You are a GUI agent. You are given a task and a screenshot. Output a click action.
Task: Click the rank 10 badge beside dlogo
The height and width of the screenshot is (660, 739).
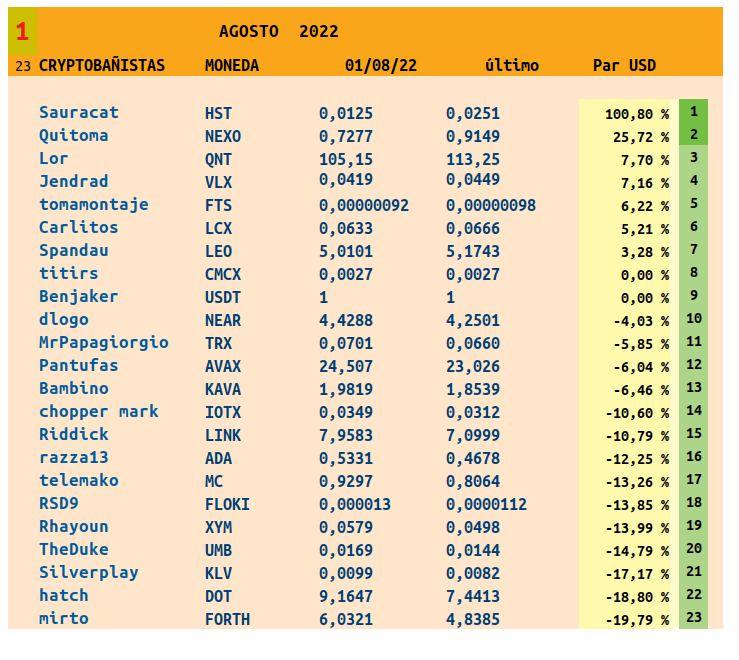[693, 319]
